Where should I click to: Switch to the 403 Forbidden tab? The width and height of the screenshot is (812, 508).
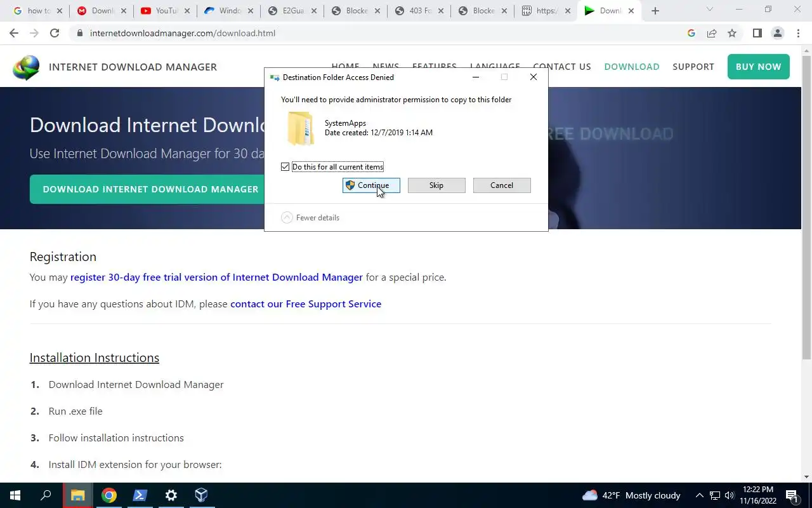[419, 11]
